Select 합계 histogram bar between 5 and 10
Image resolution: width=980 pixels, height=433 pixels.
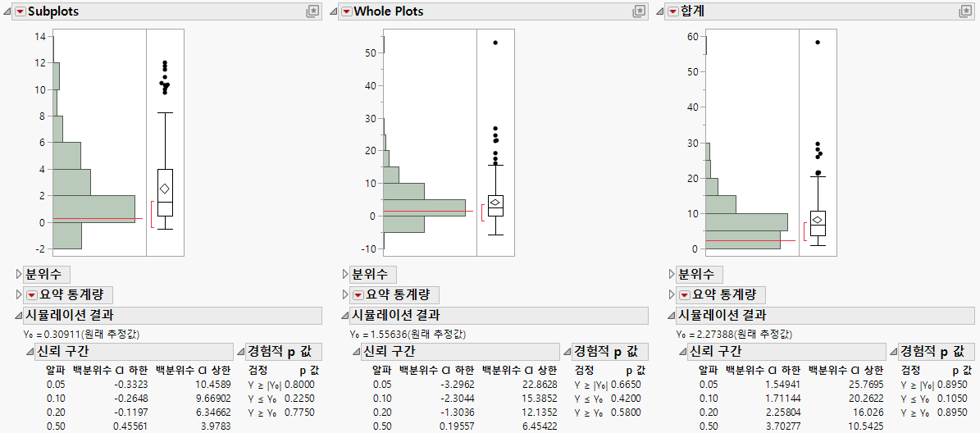coord(746,222)
